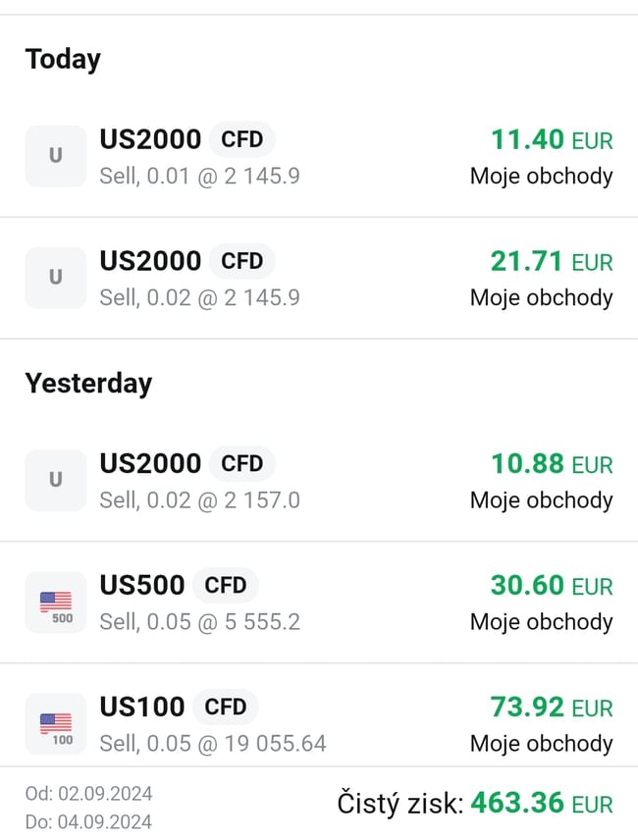Click Moje obchody under 30.60 EUR
Viewport: 638px width, 840px height.
(541, 622)
